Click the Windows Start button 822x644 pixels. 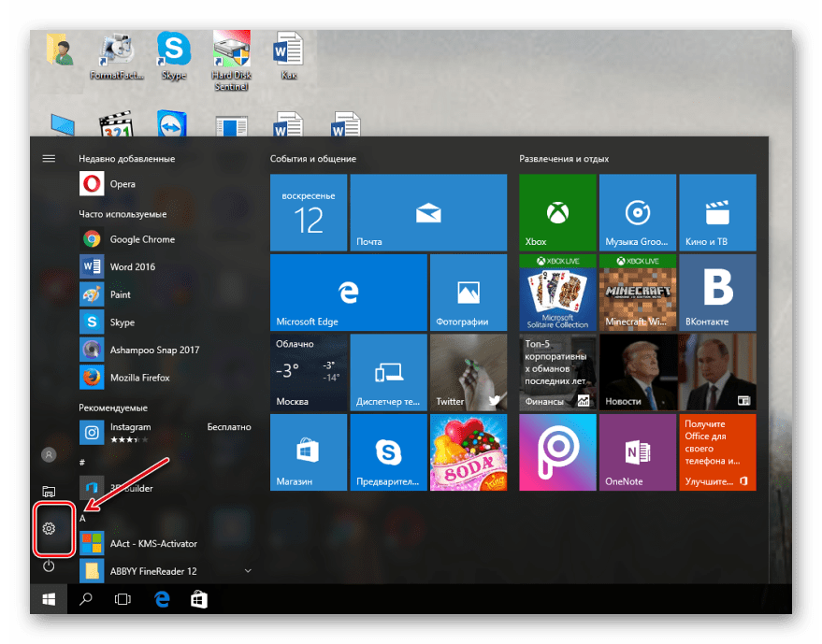[49, 599]
